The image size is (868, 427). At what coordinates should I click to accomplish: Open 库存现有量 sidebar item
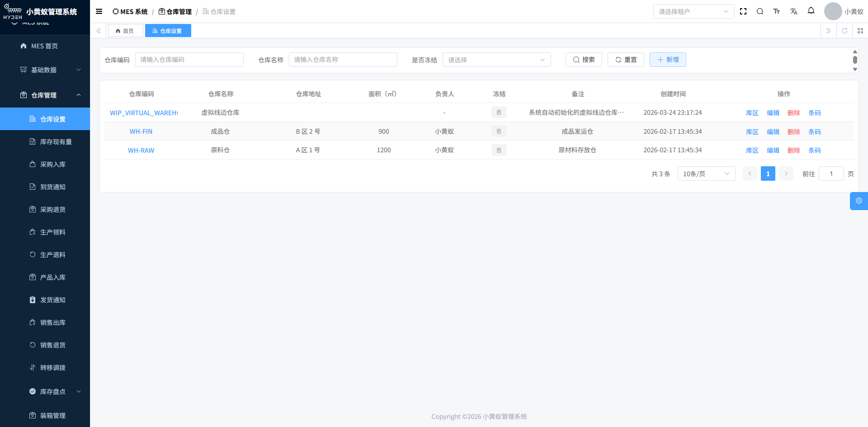pyautogui.click(x=45, y=142)
